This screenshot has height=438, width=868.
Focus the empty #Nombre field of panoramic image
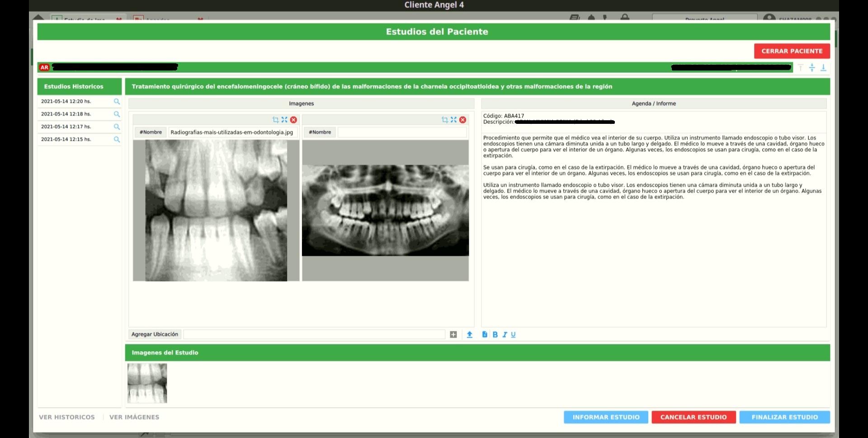click(x=402, y=132)
